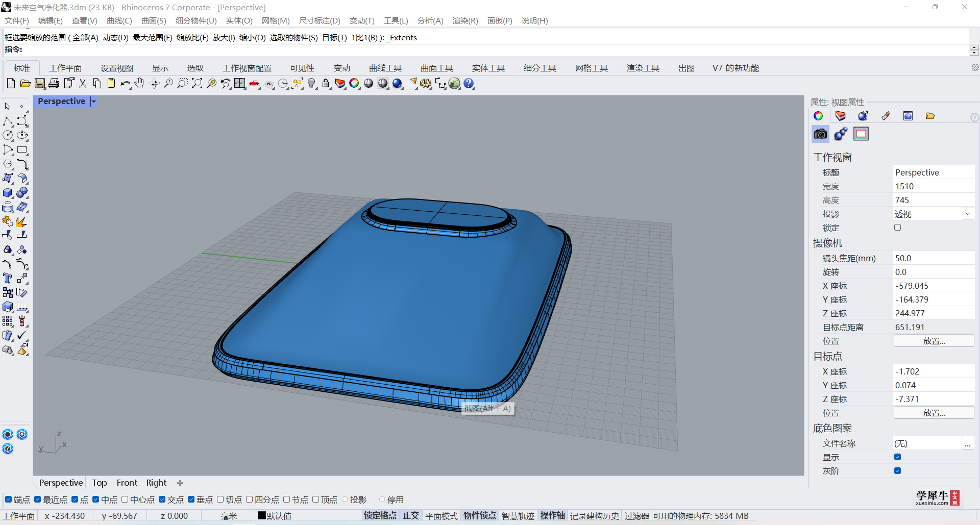This screenshot has width=980, height=525.
Task: Open Options via the gear icon
Action: [x=426, y=83]
